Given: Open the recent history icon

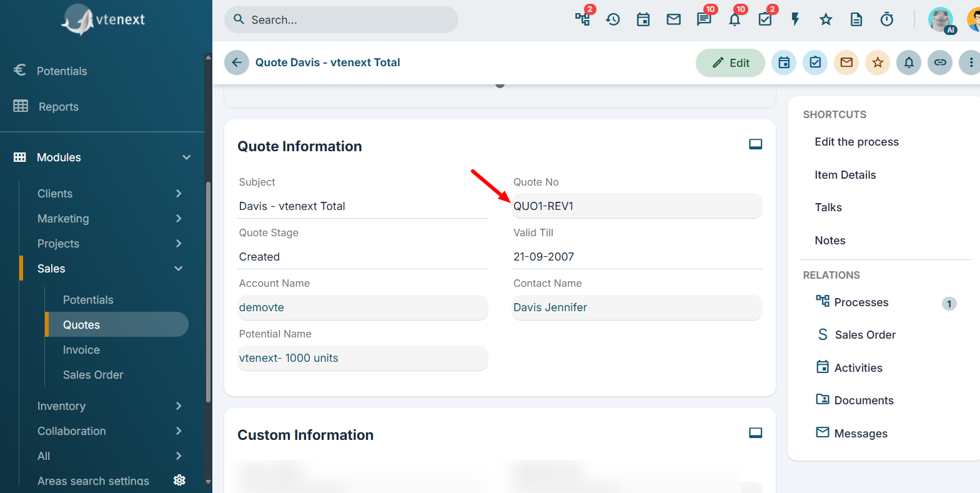Looking at the screenshot, I should (x=613, y=19).
